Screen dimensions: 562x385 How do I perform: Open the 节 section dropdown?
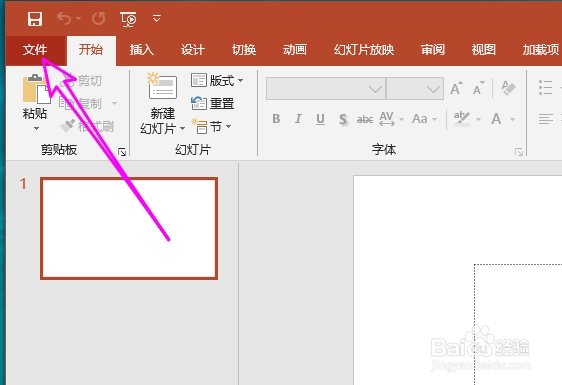(x=212, y=127)
